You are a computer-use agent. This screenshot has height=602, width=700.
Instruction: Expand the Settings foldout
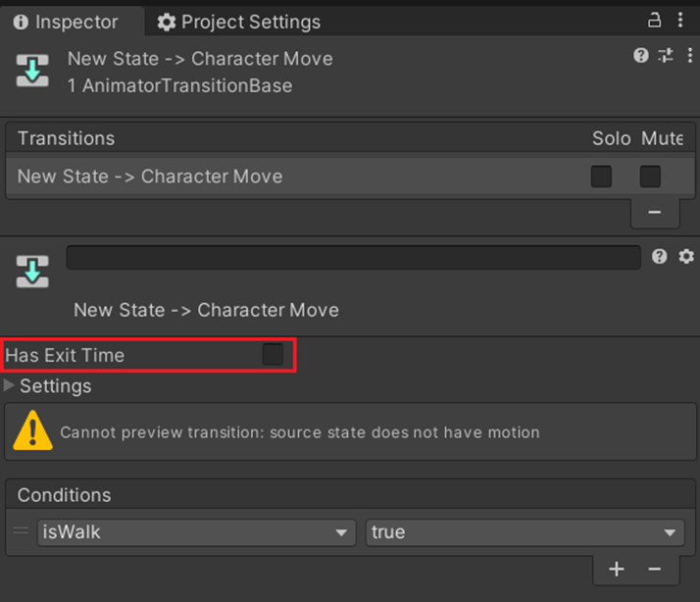pos(9,385)
